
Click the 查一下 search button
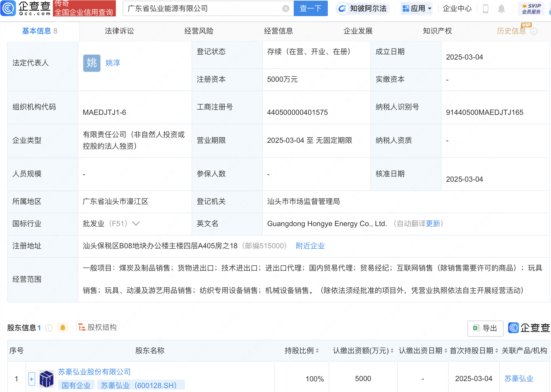click(x=310, y=9)
